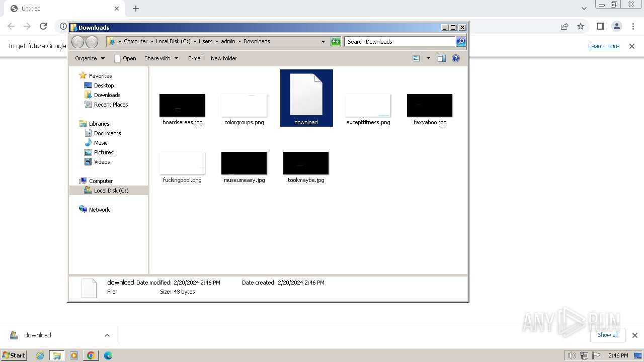Viewport: 644px width, 362px height.
Task: Open the Share with dropdown
Action: tap(161, 58)
